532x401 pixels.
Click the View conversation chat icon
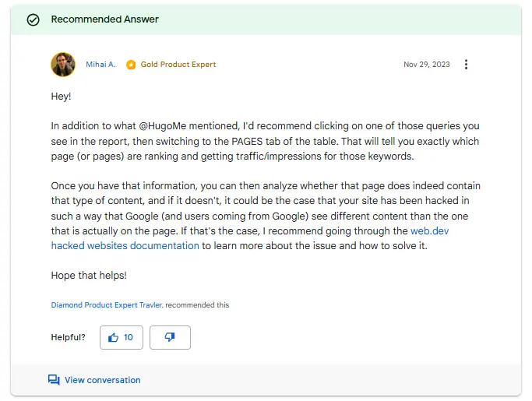(x=54, y=380)
